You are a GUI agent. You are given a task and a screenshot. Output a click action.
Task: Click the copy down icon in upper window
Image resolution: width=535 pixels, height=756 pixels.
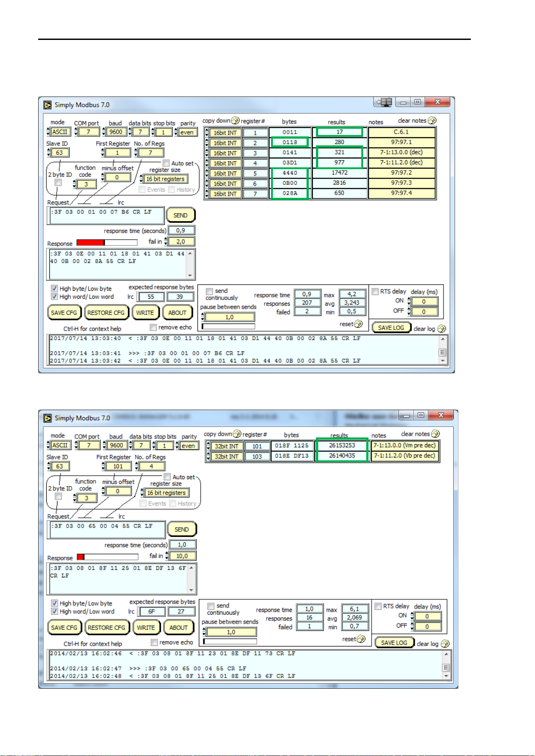(x=235, y=121)
